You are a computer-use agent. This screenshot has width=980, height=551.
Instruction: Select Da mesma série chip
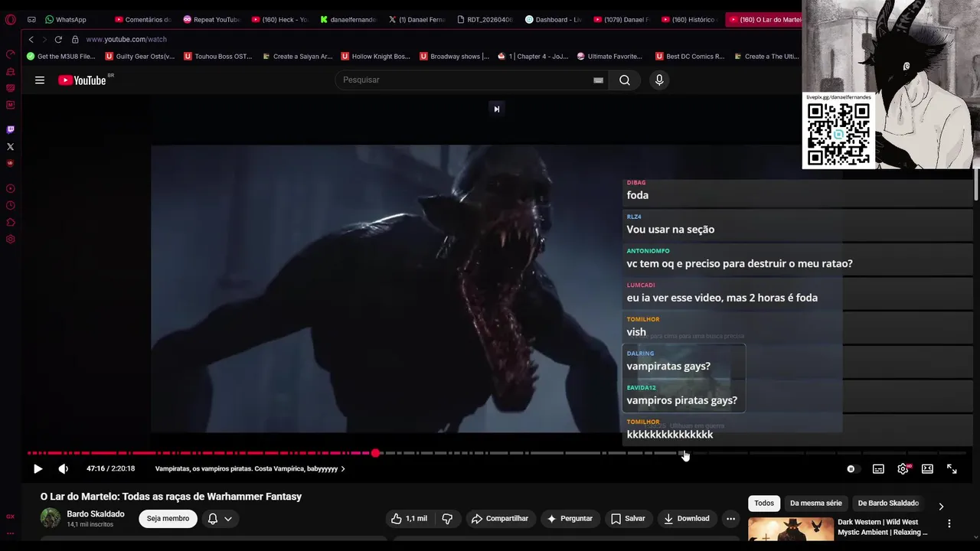(815, 504)
